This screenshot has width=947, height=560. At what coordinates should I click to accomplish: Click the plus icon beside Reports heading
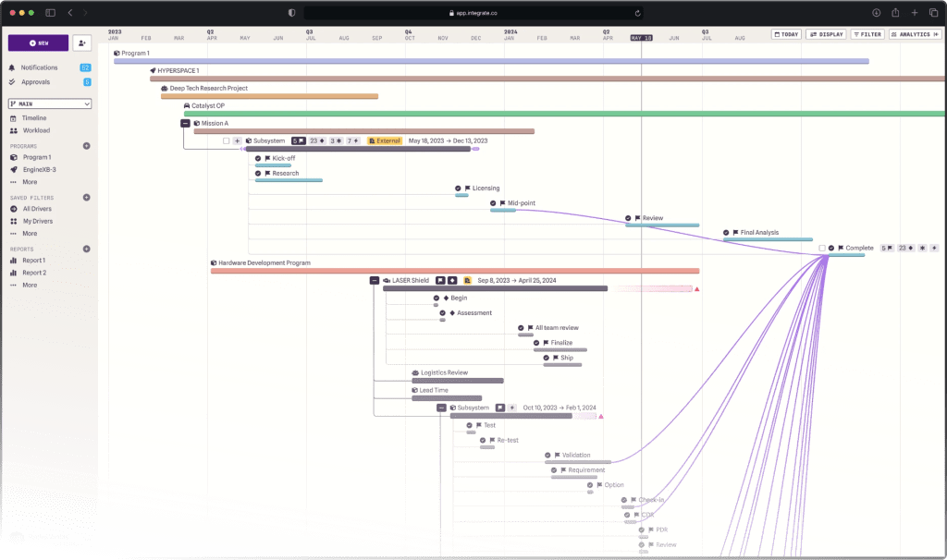coord(87,250)
